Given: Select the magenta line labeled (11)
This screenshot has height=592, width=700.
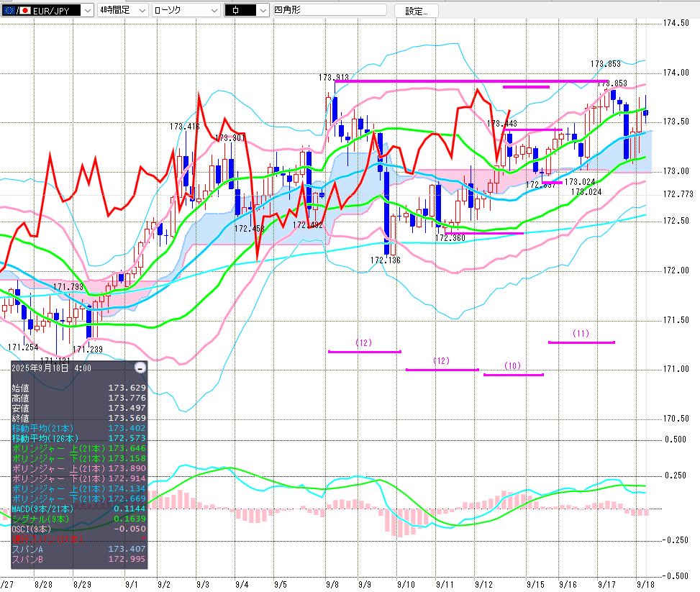Looking at the screenshot, I should [x=581, y=342].
